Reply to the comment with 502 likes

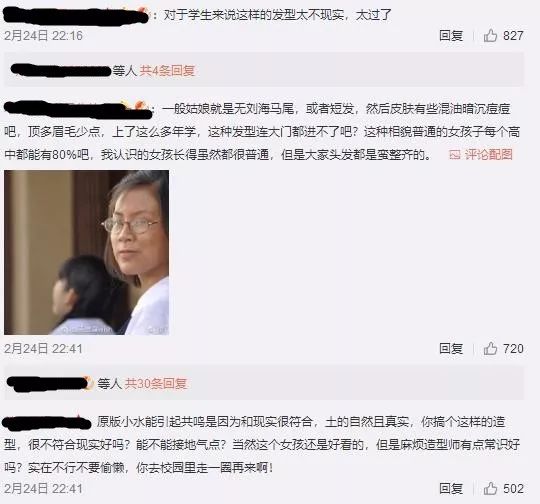click(451, 488)
